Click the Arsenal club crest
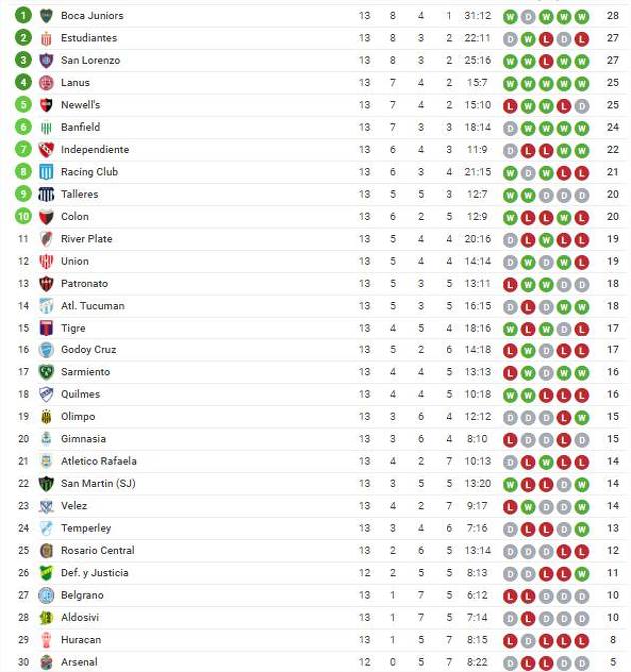Screen dimensions: 631x672 [x=46, y=662]
